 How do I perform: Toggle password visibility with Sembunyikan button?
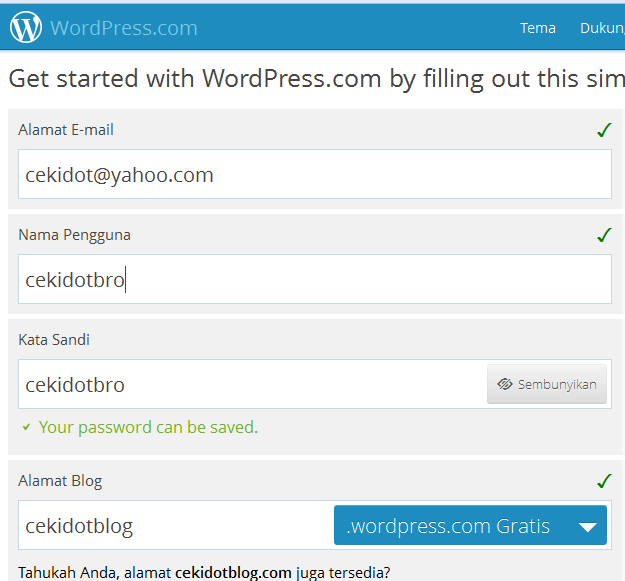547,384
